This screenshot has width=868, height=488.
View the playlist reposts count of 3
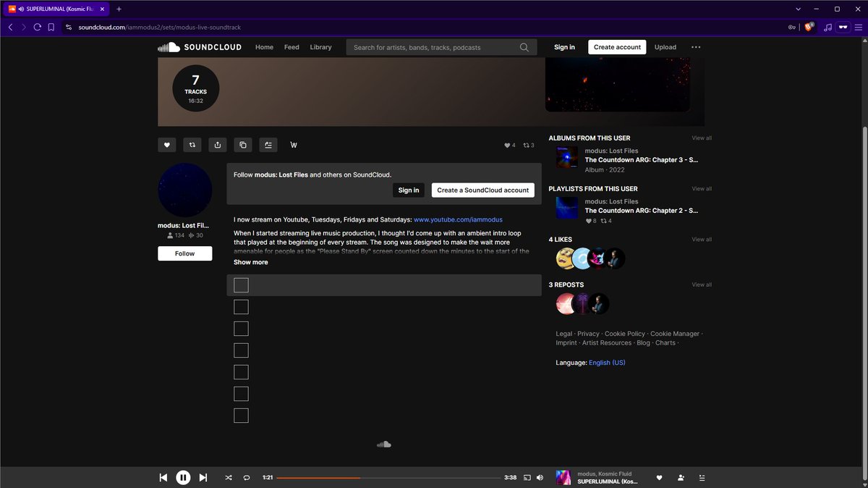pos(529,145)
